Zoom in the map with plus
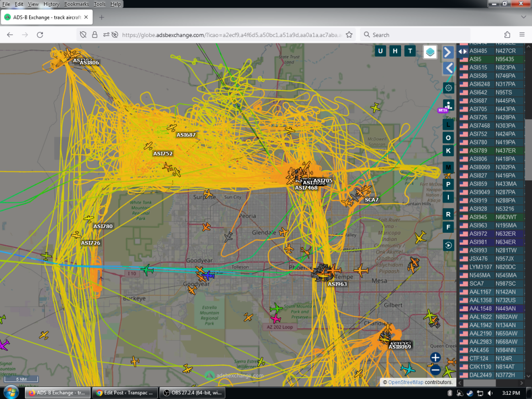Screen dimensions: 532x399 pos(435,357)
